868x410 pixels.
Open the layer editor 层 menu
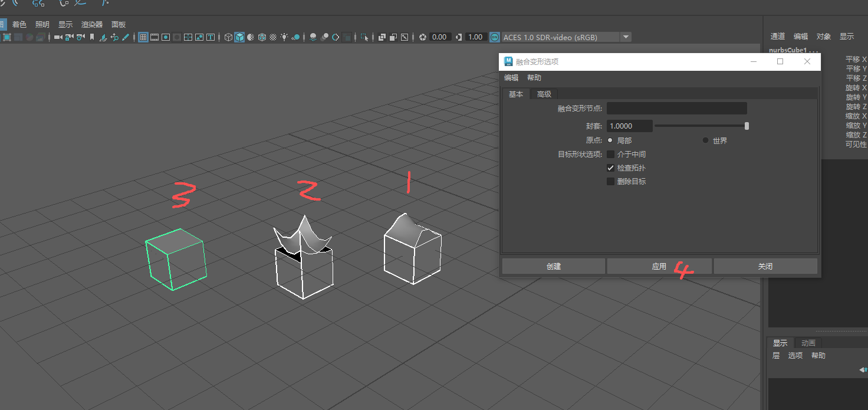tap(776, 356)
